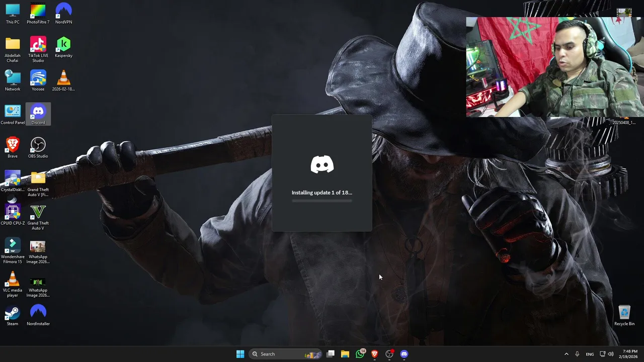Launch the Steam desktop shortcut
Screen dimensions: 644x362
pyautogui.click(x=13, y=316)
